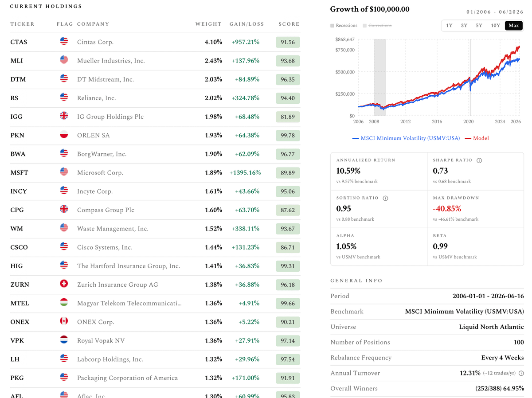Viewport: 532px width, 398px height.
Task: Click the US flag icon beside Microsoft Corp.
Action: [x=64, y=172]
